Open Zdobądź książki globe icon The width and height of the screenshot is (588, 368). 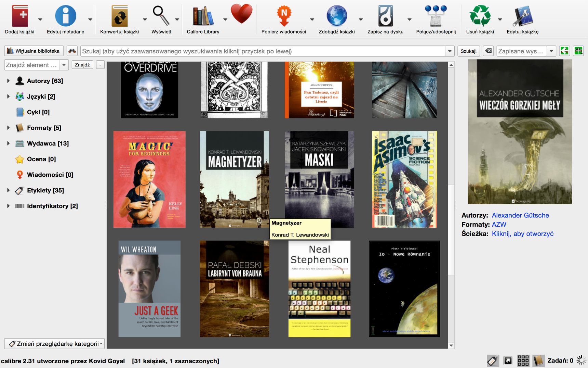pos(337,16)
